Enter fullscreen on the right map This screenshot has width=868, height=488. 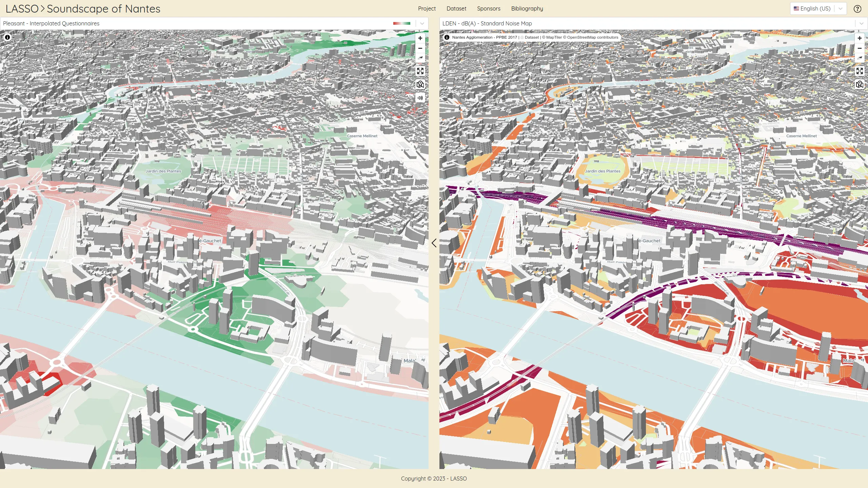[x=859, y=71]
